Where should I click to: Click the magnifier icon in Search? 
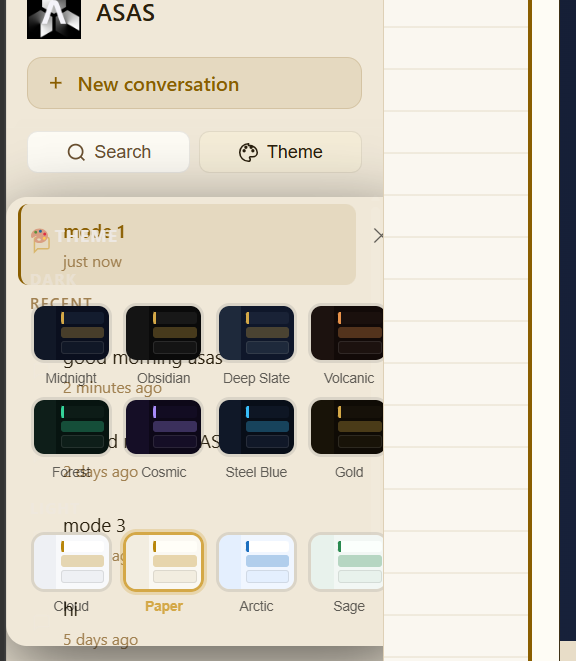coord(76,152)
